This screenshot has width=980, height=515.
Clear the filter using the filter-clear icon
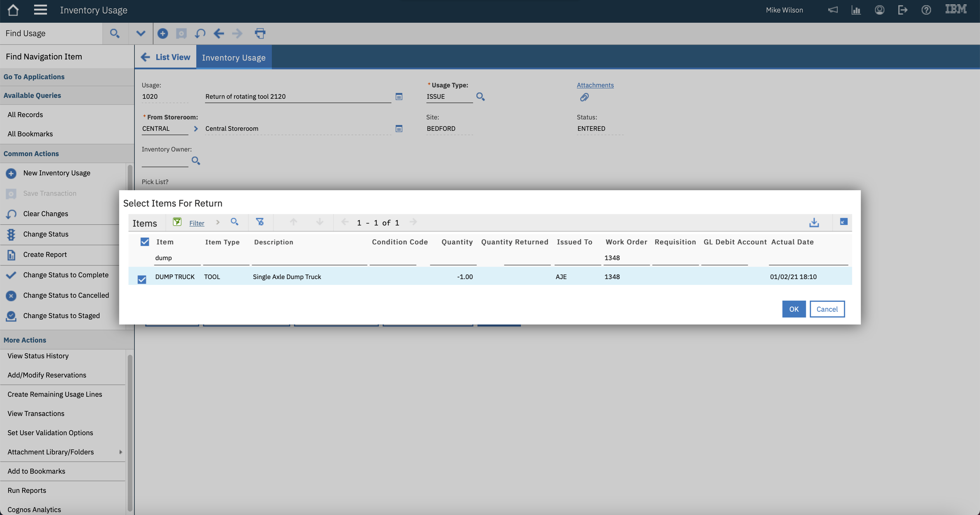[260, 222]
